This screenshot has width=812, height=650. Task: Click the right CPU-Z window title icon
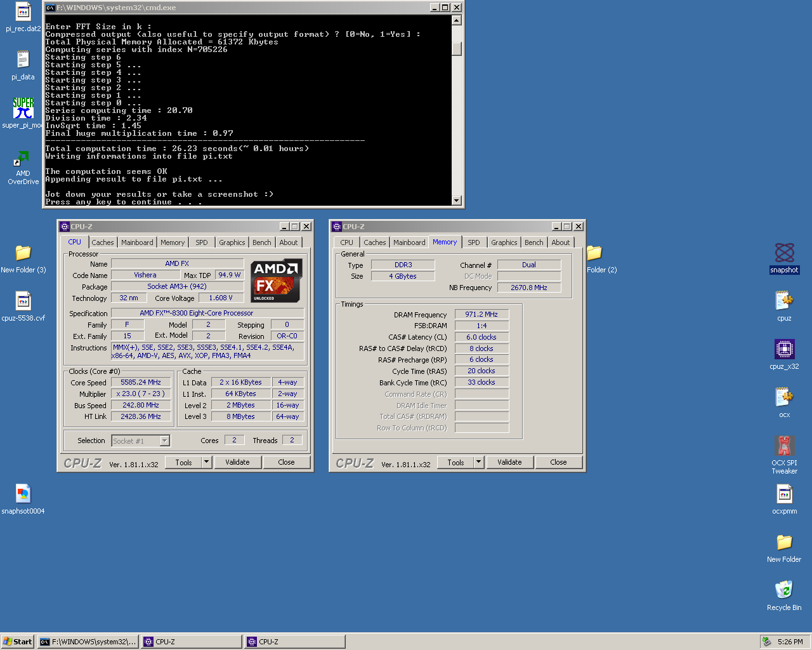tap(336, 227)
